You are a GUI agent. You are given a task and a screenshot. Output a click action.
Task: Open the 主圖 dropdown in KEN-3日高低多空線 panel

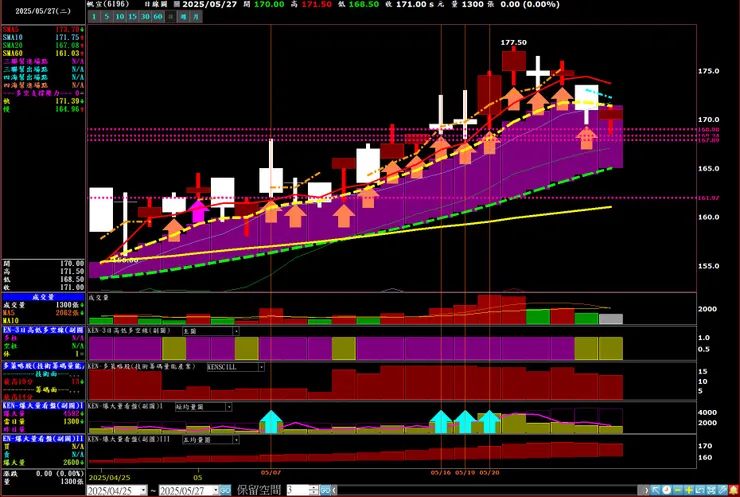pos(236,331)
